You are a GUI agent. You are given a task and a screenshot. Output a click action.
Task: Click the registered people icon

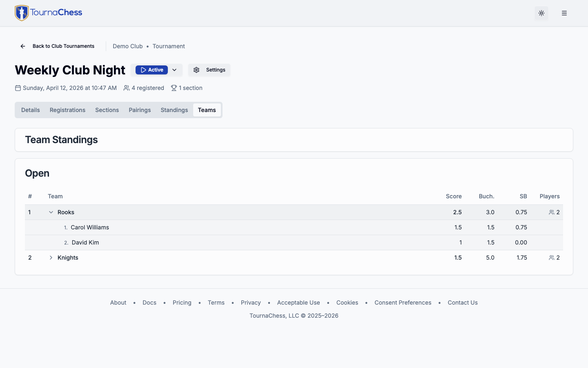pyautogui.click(x=127, y=88)
